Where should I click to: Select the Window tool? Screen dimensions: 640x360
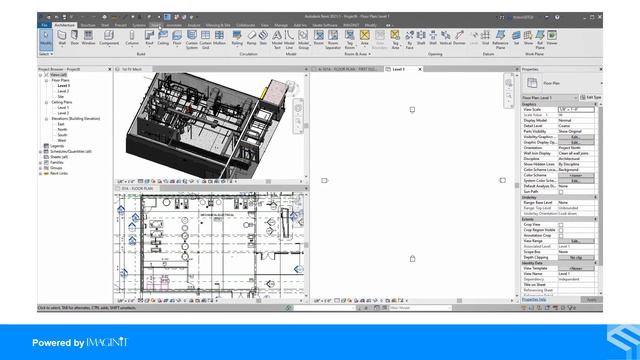[88, 38]
